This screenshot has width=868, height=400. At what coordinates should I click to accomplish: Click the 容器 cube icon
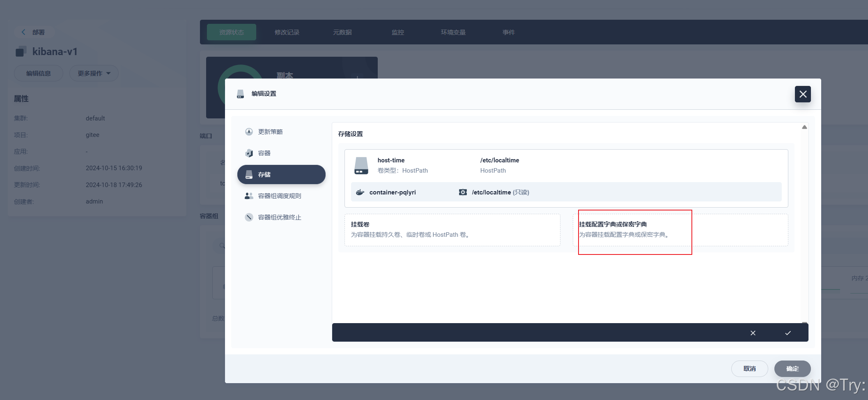click(249, 153)
